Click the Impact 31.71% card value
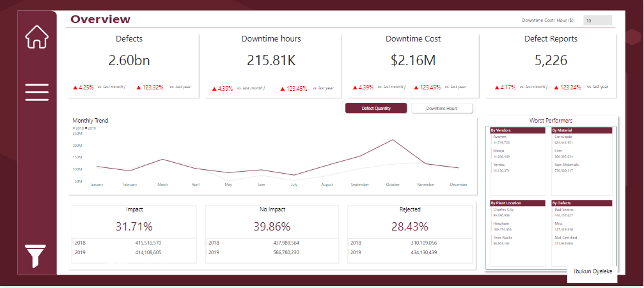The height and width of the screenshot is (288, 644). click(x=134, y=227)
